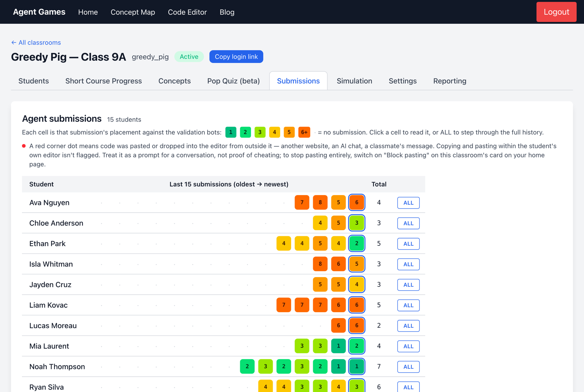584x392 pixels.
Task: Click the Agent Games logo text
Action: coord(39,12)
